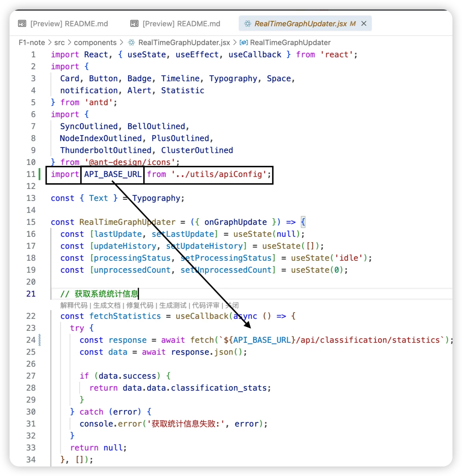Viewport: 462px width, 476px height.
Task: Switch to the RealTimeGraphUpdater.jsx editor tab
Action: click(x=300, y=24)
